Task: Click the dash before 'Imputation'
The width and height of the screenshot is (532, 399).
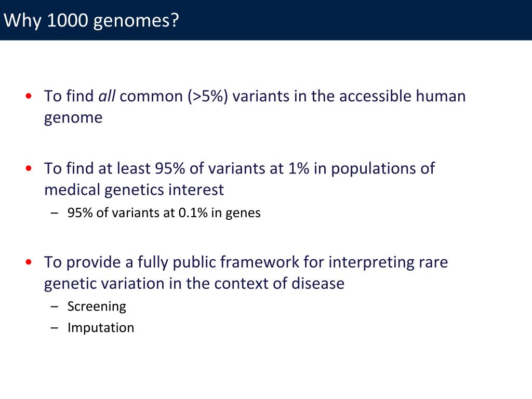Action: point(54,328)
